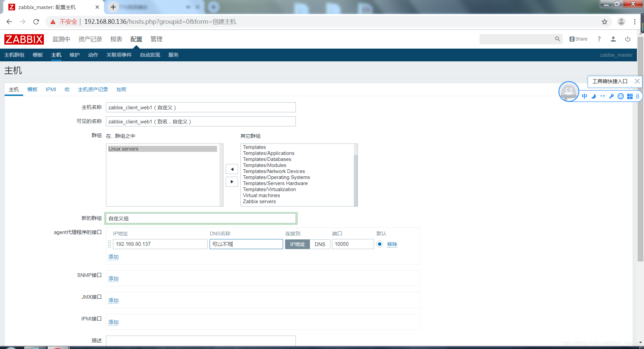This screenshot has height=349, width=644.
Task: Go to 动作 submenu
Action: pyautogui.click(x=93, y=55)
